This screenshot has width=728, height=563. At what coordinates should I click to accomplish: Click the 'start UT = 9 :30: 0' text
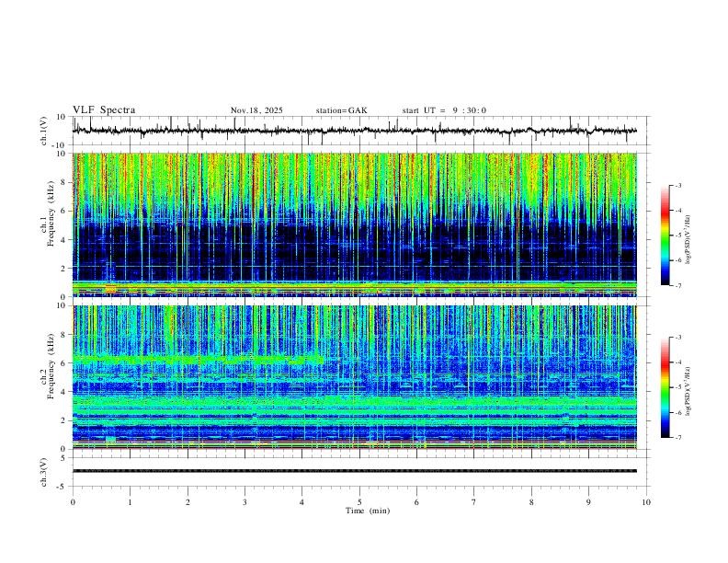[x=444, y=110]
